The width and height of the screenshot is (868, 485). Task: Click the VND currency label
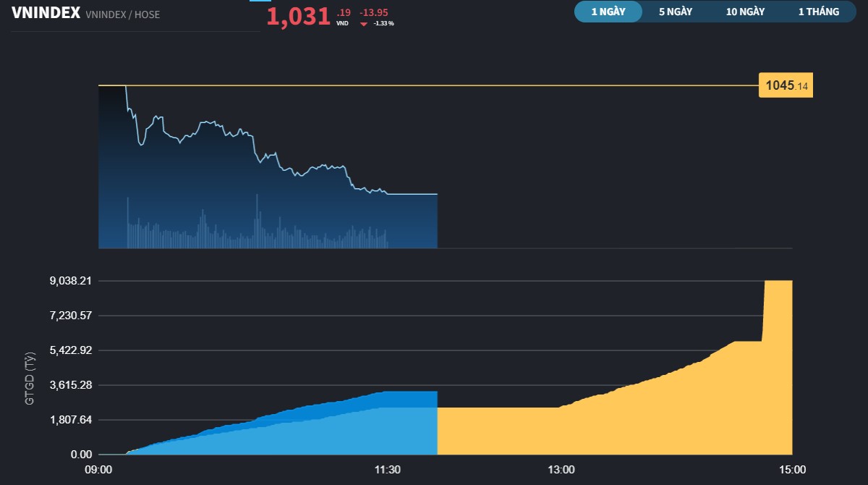click(342, 24)
